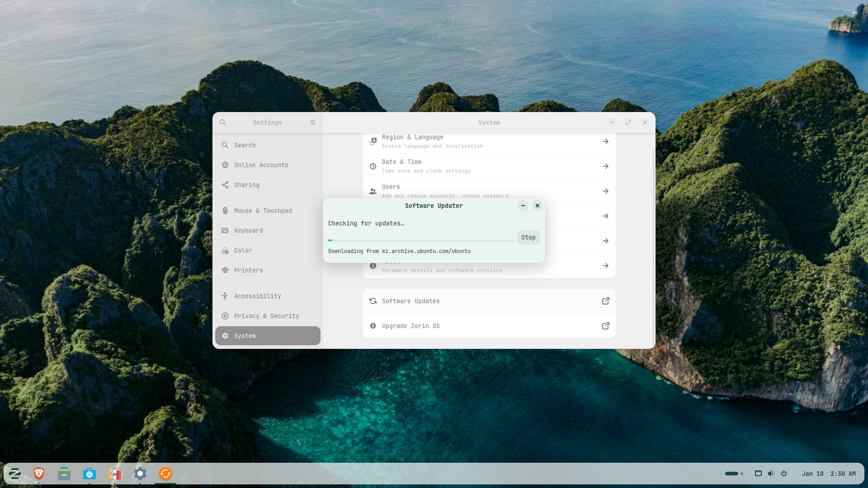Click the update check progress bar
The image size is (868, 488).
(x=420, y=240)
